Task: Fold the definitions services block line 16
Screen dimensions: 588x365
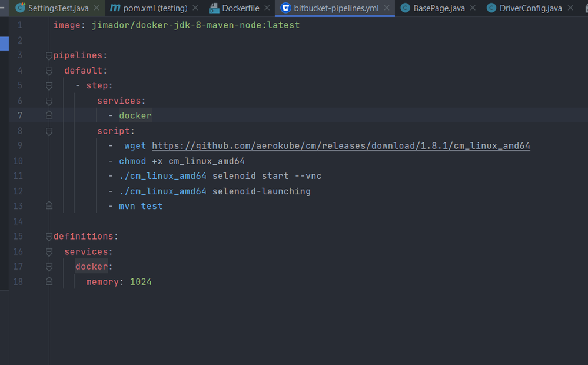Action: (49, 252)
